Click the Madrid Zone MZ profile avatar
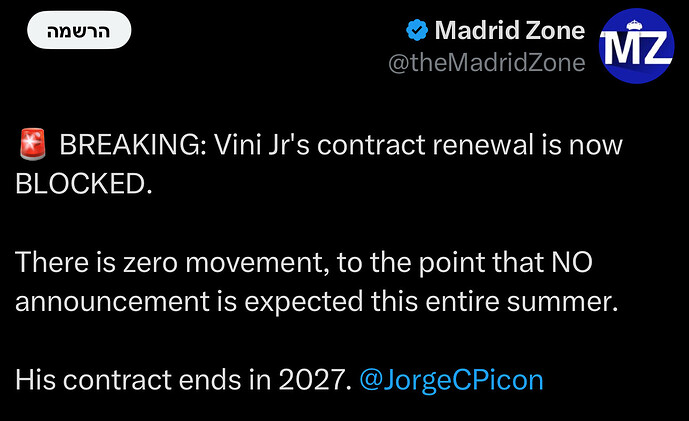 click(635, 48)
